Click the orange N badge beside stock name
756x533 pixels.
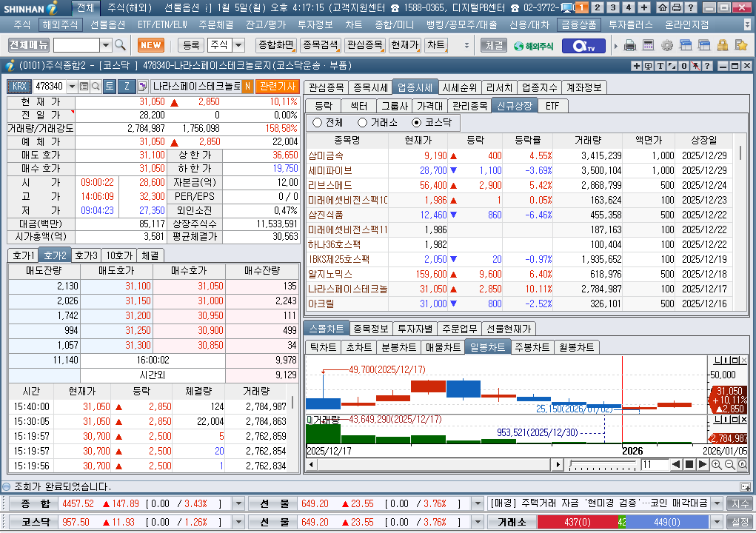click(x=247, y=87)
